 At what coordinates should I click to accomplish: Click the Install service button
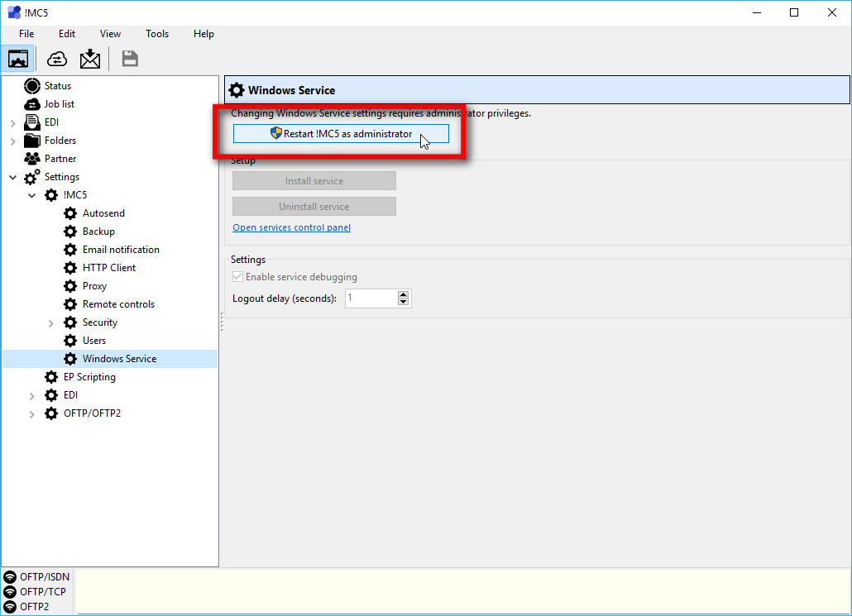[x=314, y=181]
